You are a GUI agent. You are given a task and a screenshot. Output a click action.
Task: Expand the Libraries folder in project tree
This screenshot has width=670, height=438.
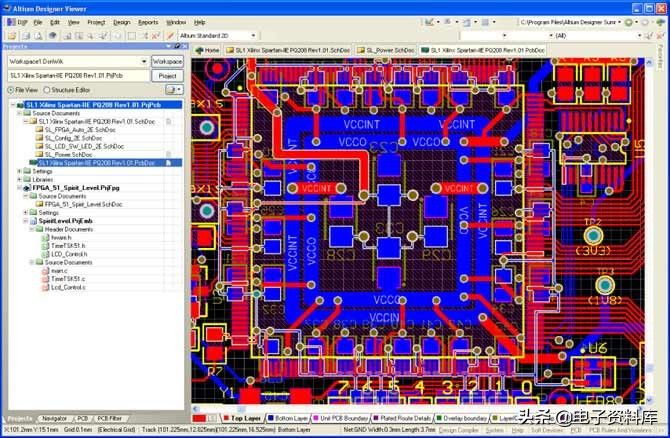(21, 179)
